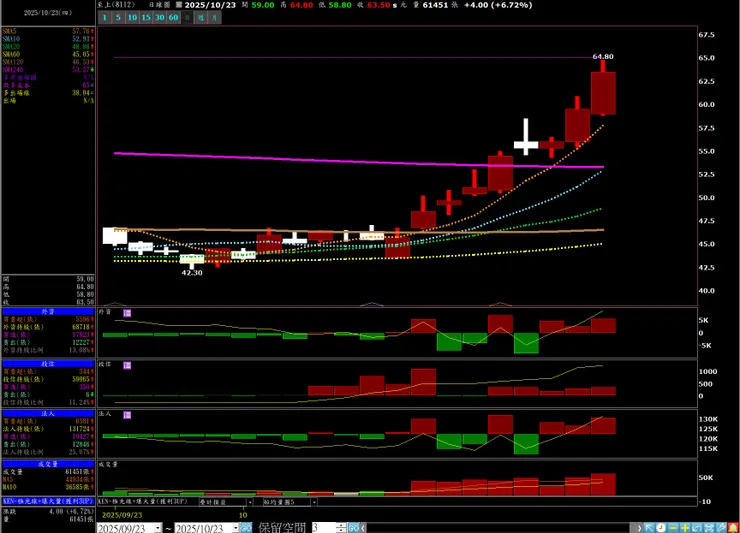Click the GO button after 保留空間 field
Image resolution: width=740 pixels, height=533 pixels.
point(354,528)
